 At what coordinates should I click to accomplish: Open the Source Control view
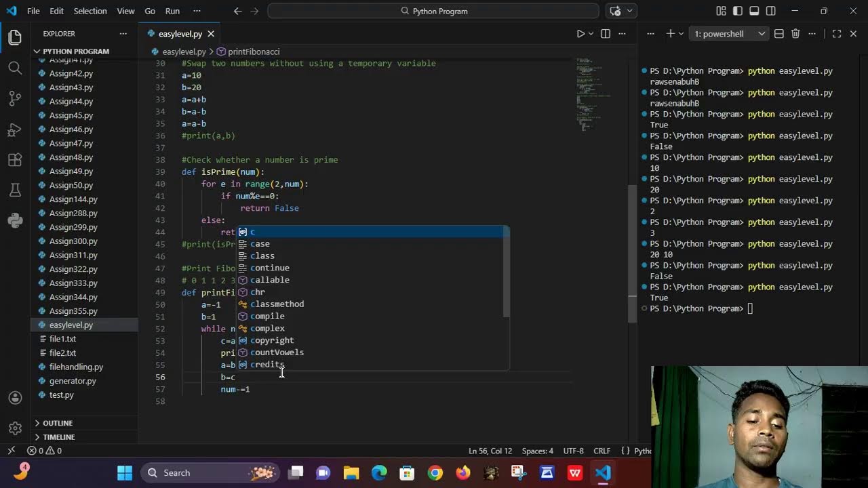[x=15, y=99]
